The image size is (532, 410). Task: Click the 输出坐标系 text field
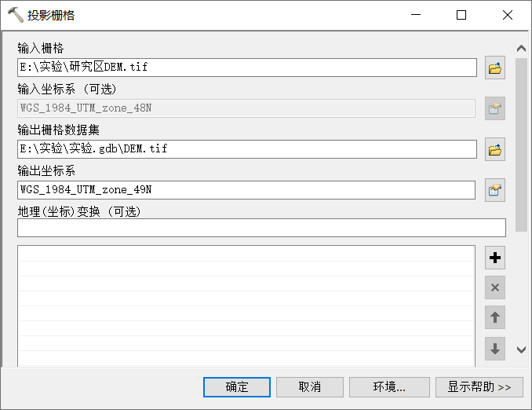click(x=246, y=190)
